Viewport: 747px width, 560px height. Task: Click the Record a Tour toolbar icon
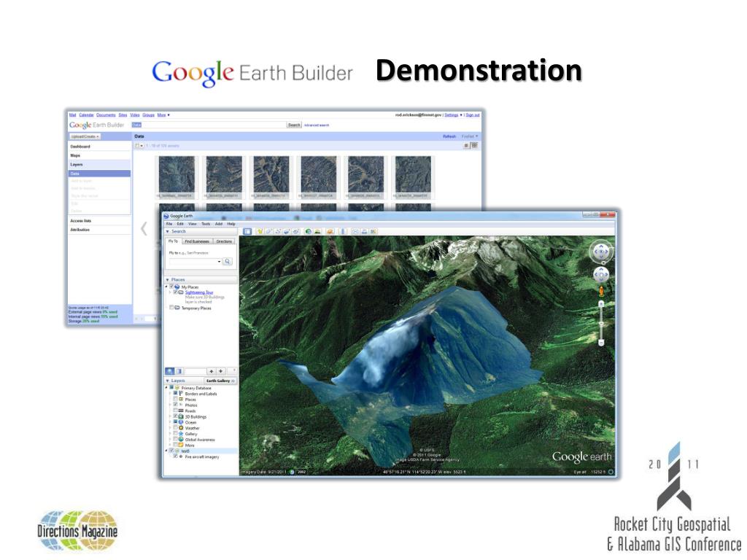click(x=296, y=231)
